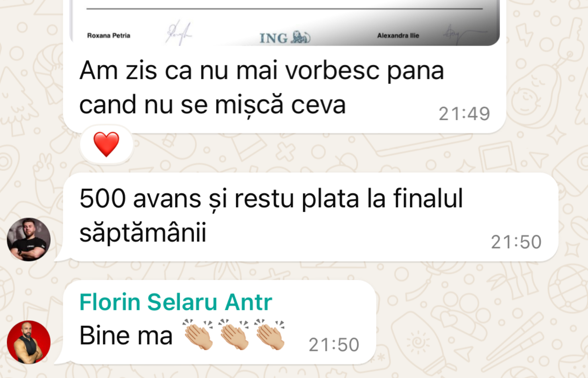Tap the middle clapping hands emoji

pos(234,334)
